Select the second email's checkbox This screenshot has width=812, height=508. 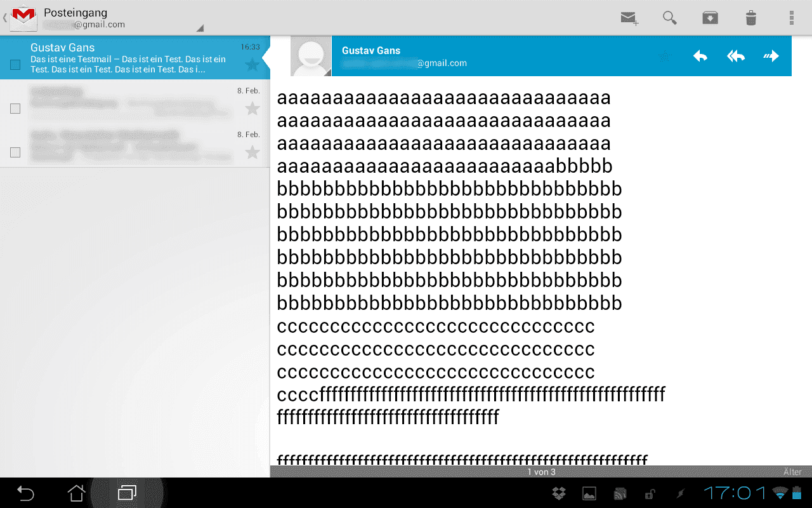click(15, 109)
